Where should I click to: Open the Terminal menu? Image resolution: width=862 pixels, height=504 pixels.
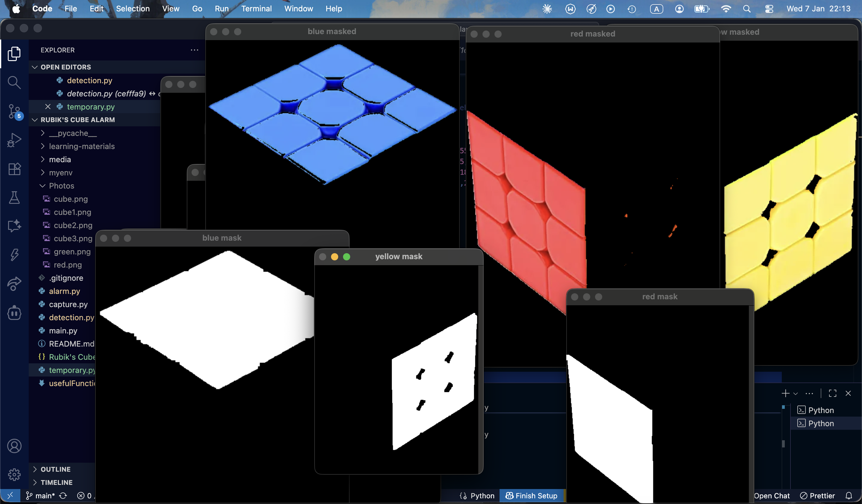coord(256,9)
